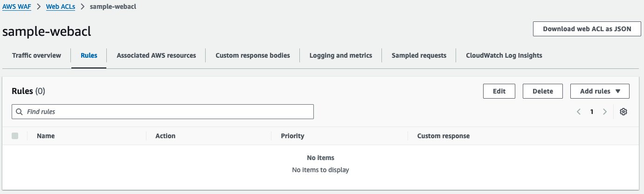Navigate to the AWS WAF breadcrumb link

[x=17, y=7]
